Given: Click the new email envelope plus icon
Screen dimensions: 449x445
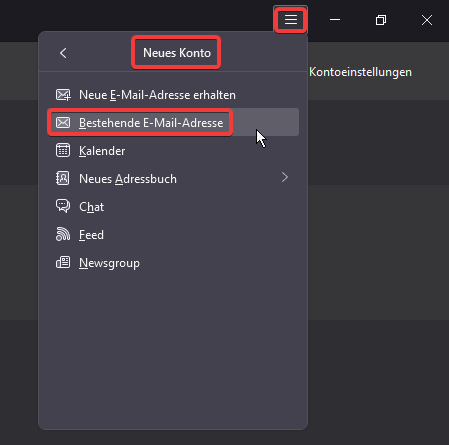Looking at the screenshot, I should pos(63,95).
